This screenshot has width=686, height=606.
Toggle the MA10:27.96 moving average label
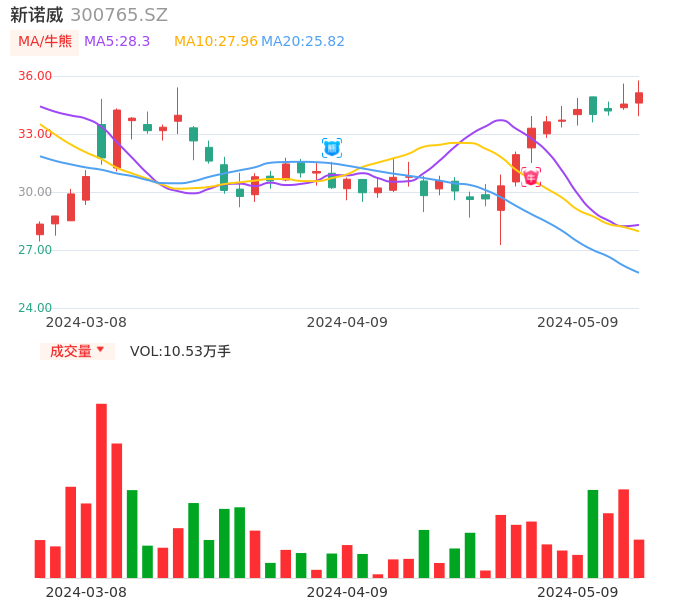click(216, 41)
